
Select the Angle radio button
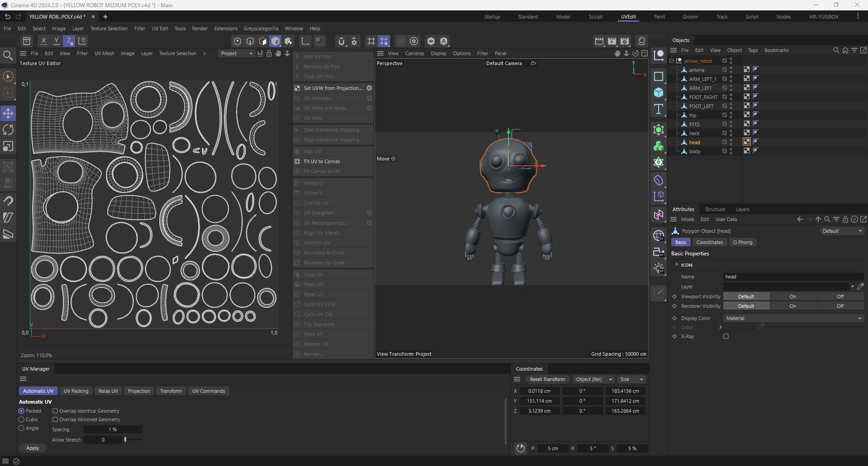pyautogui.click(x=21, y=428)
